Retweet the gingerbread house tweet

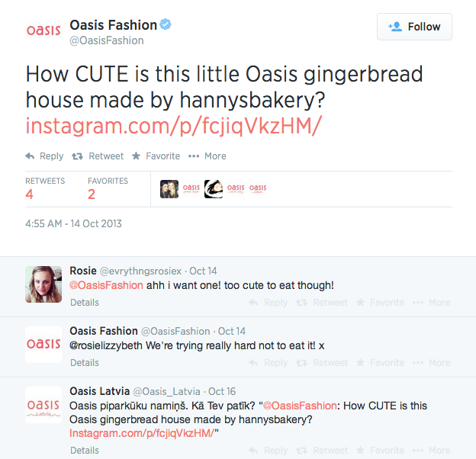pyautogui.click(x=98, y=156)
